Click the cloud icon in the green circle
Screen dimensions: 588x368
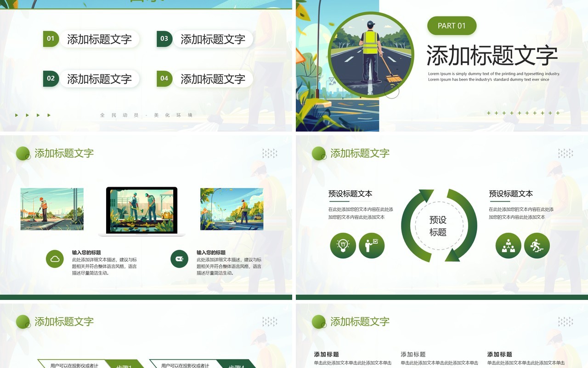click(55, 259)
